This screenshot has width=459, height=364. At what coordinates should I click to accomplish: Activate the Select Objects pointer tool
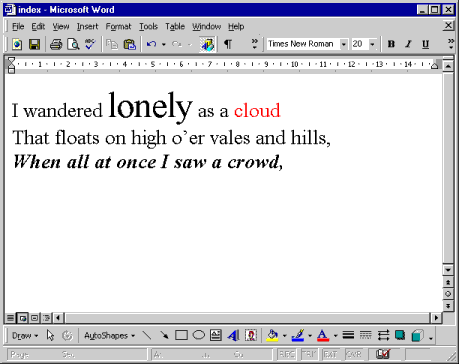[50, 335]
